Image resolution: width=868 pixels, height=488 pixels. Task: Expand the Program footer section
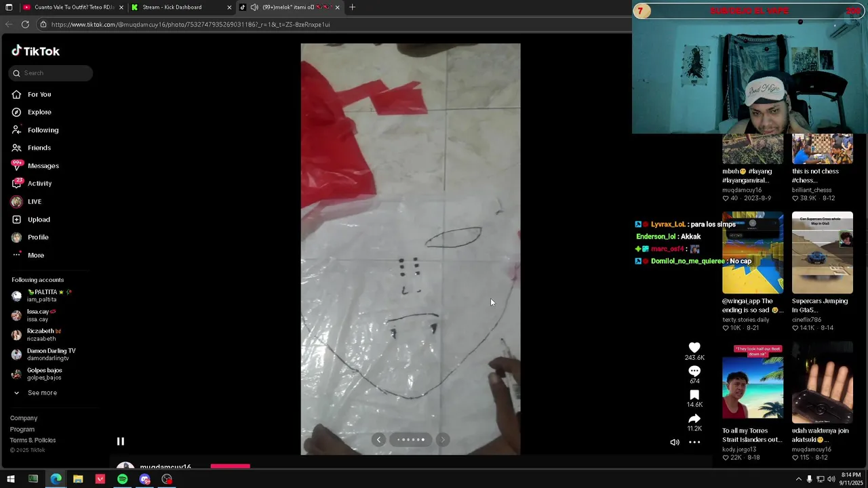[22, 429]
